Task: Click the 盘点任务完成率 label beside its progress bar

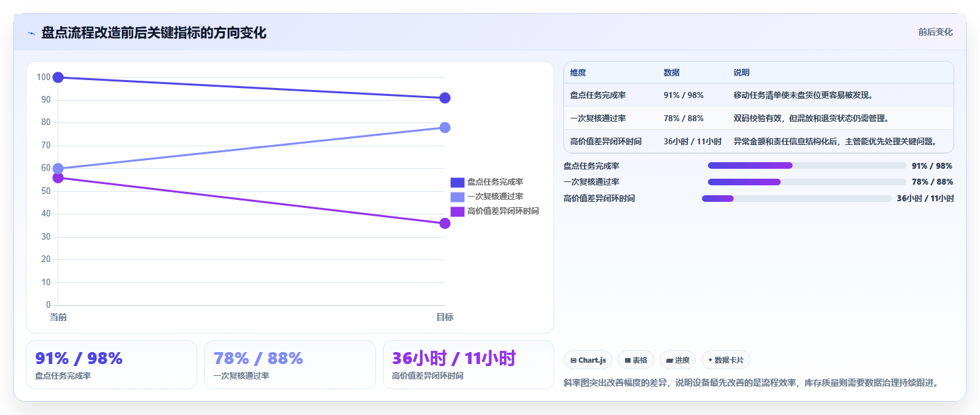Action: click(591, 166)
